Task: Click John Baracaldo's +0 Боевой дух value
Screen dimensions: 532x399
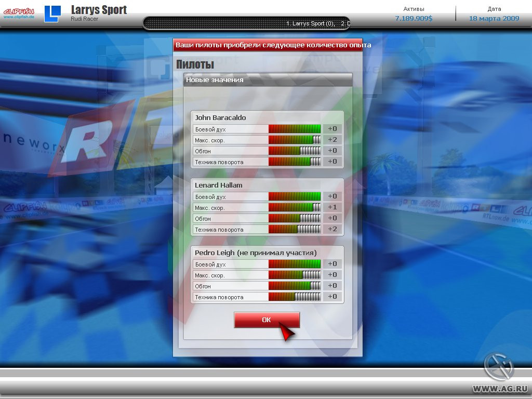Action: [x=332, y=129]
